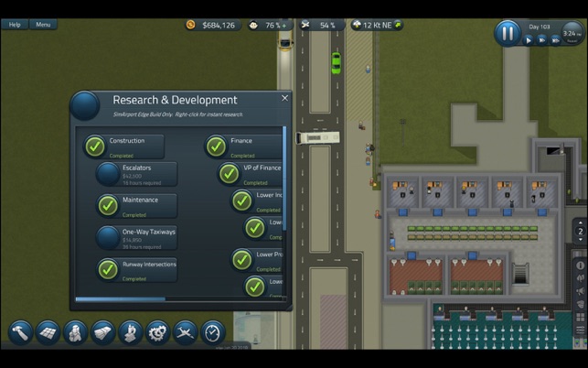Screen dimensions: 588x368
Task: Click the green checkmark beside Finance
Action: (217, 146)
